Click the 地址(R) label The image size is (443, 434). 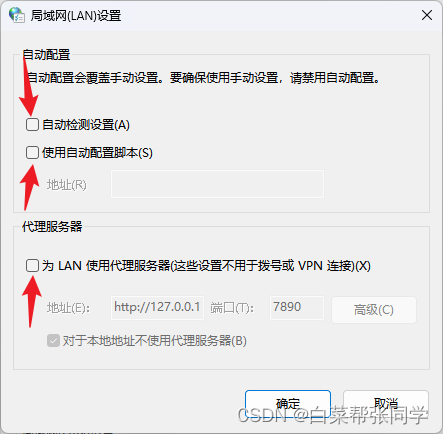pos(67,184)
